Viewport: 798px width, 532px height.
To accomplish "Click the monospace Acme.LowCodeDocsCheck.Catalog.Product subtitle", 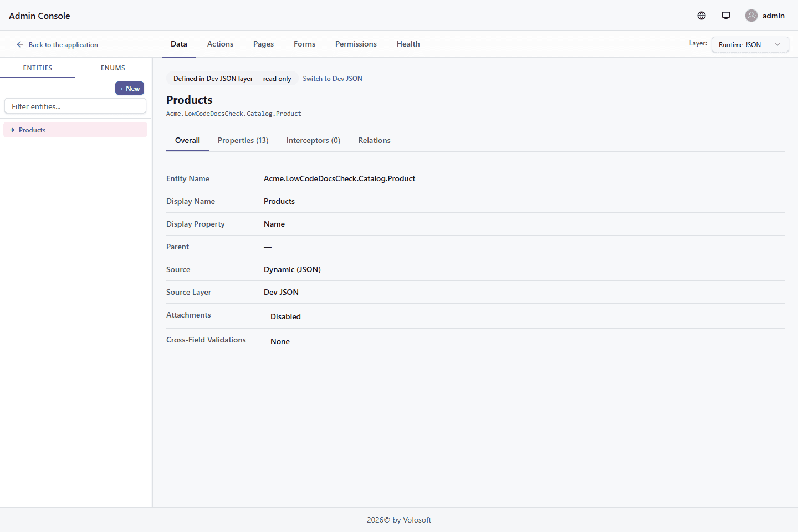I will pos(234,114).
